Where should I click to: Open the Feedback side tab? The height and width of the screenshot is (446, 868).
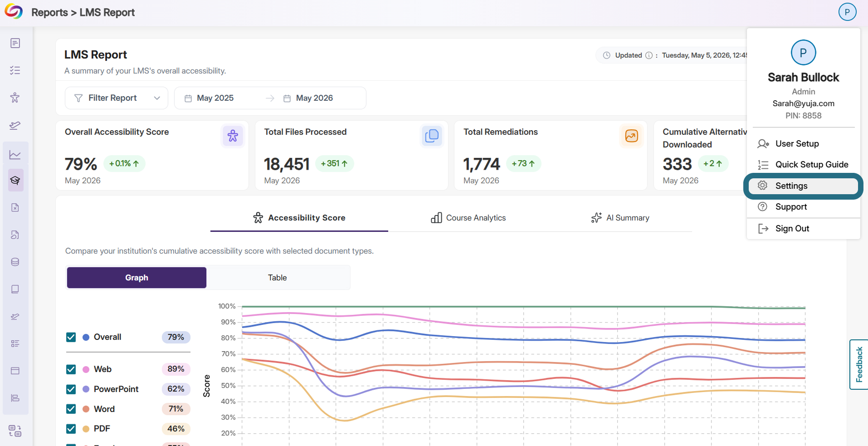(859, 364)
